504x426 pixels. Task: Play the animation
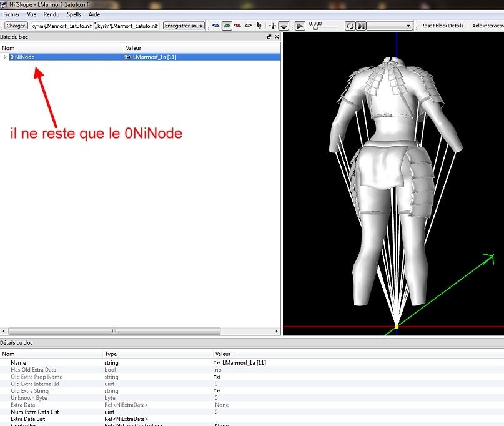[x=300, y=26]
